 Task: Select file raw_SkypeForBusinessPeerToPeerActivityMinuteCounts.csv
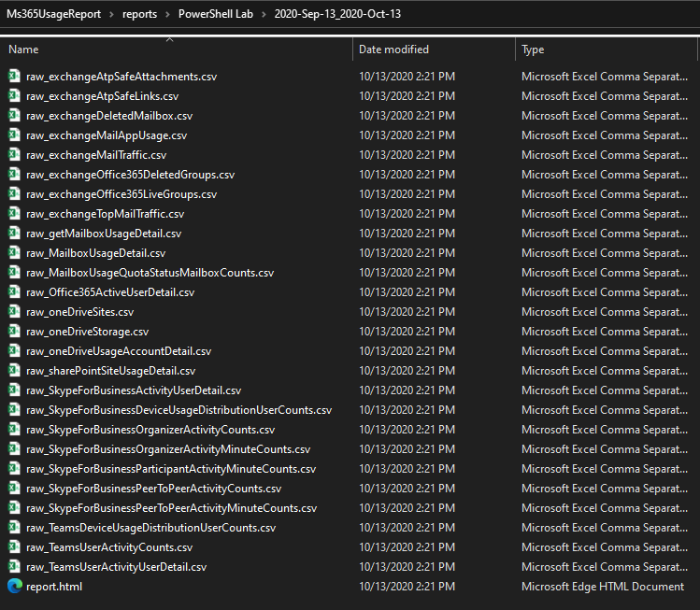point(171,508)
